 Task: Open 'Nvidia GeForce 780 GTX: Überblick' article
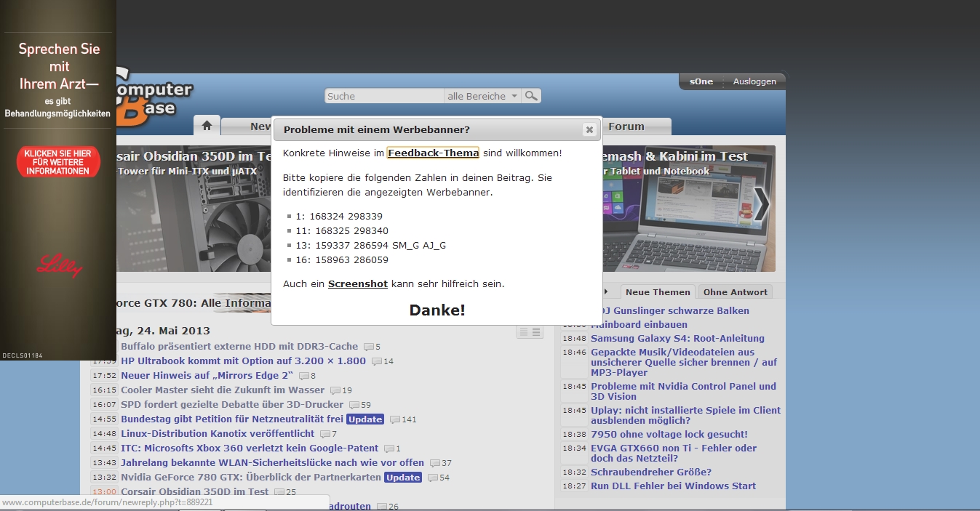[251, 478]
